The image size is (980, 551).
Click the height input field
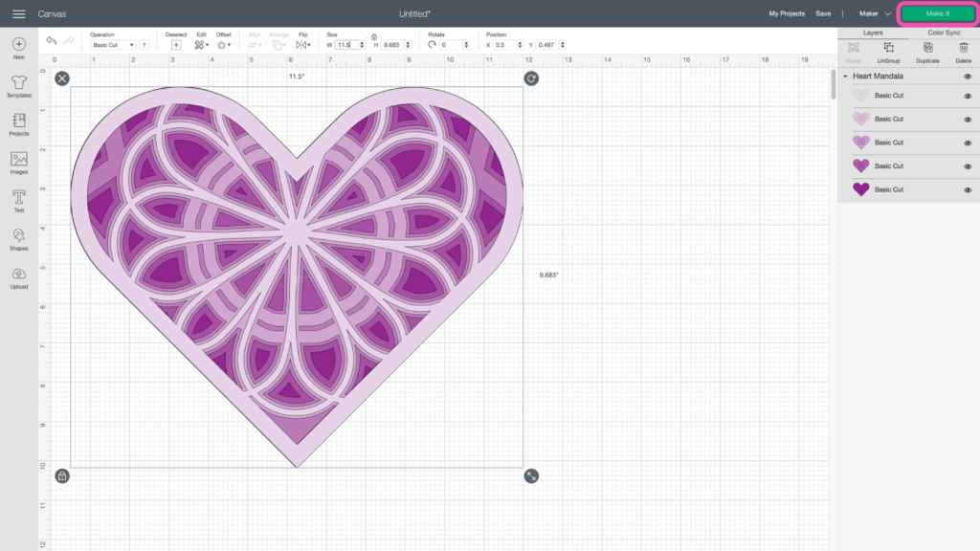point(392,45)
